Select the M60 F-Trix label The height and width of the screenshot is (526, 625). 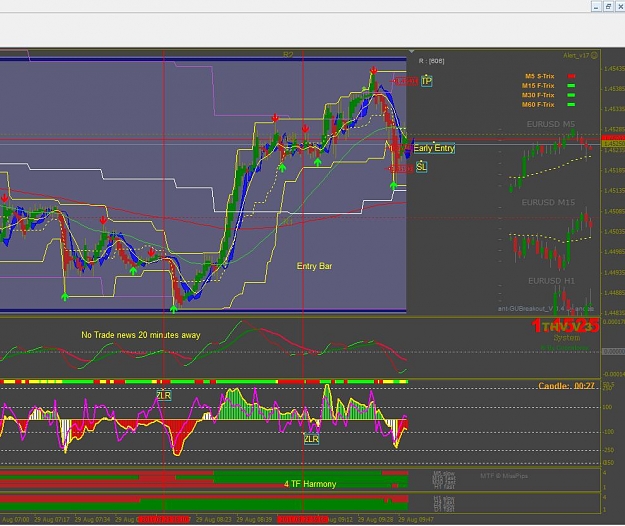pos(538,105)
